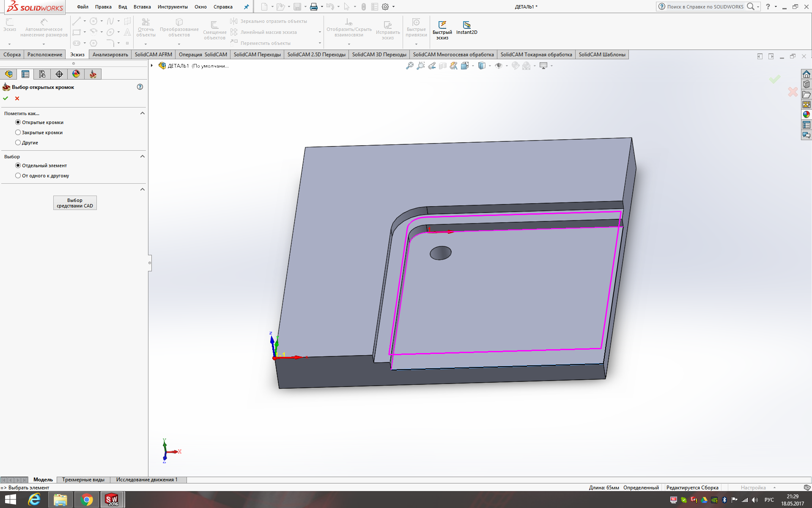This screenshot has height=508, width=812.
Task: Open the Quick Sketch tool
Action: [442, 25]
